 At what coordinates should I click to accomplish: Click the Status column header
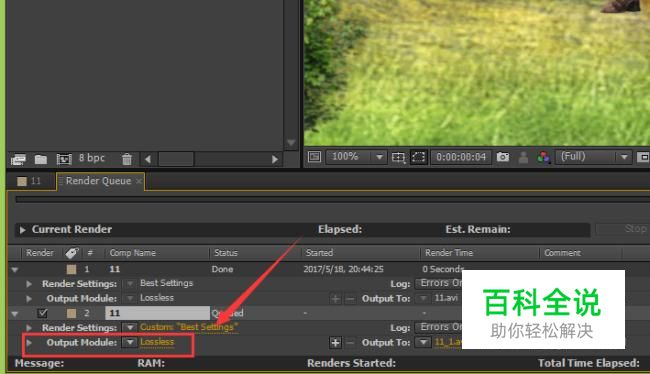[226, 253]
